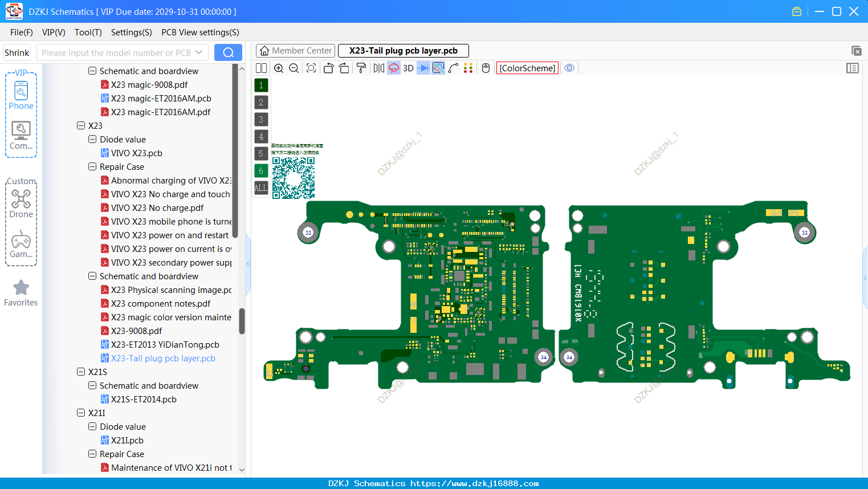Screen dimensions: 868x489
Task: Mirror flip the PCB view
Action: tap(379, 68)
